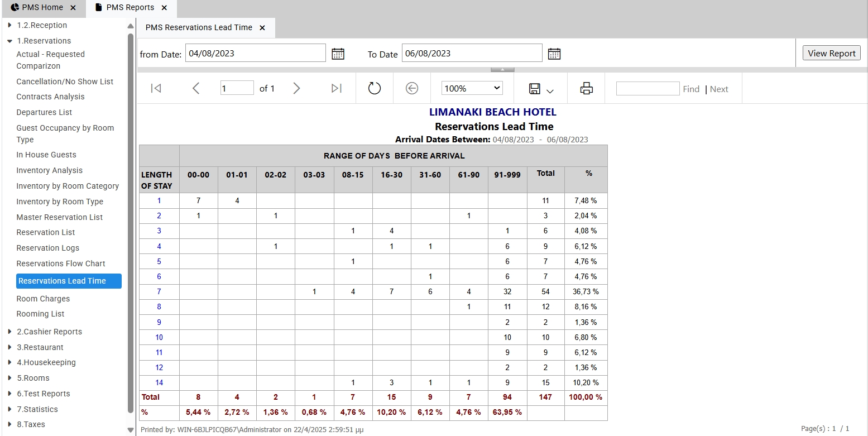
Task: Open the from Date calendar picker
Action: [x=338, y=54]
